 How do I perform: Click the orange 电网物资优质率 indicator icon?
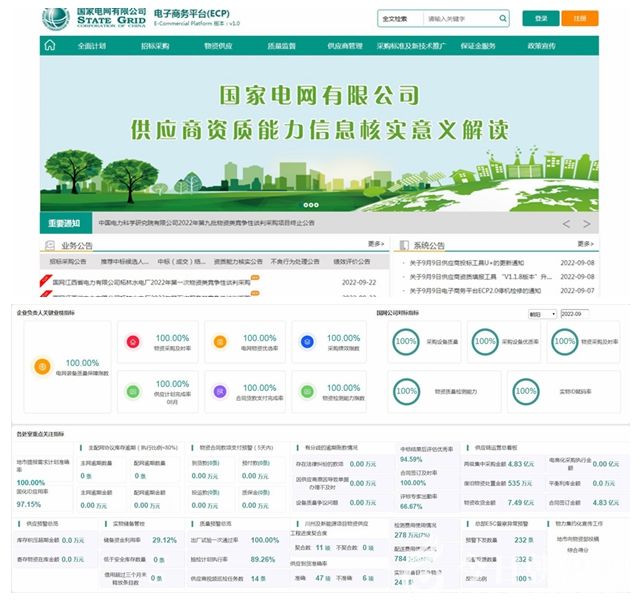pos(219,342)
